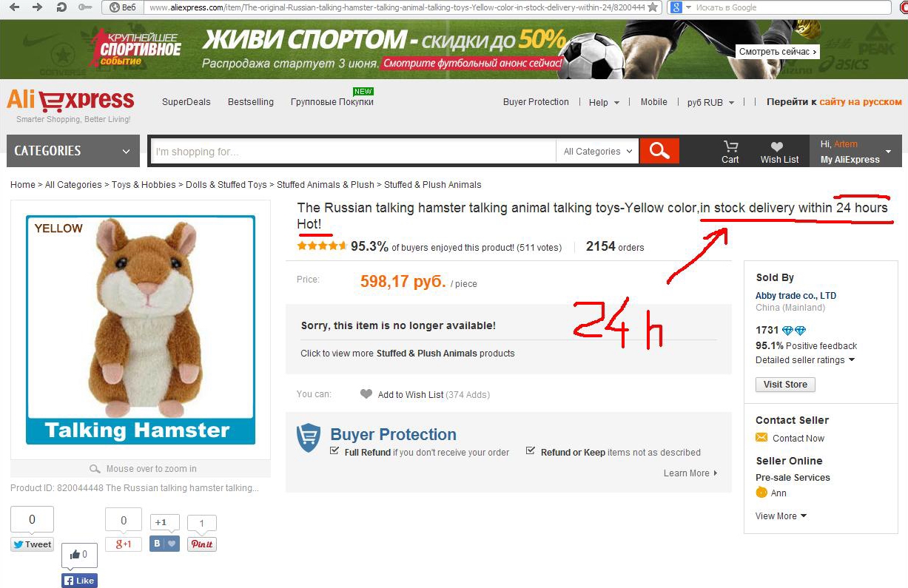Toggle the Refund or Keep checkmark

coord(531,450)
